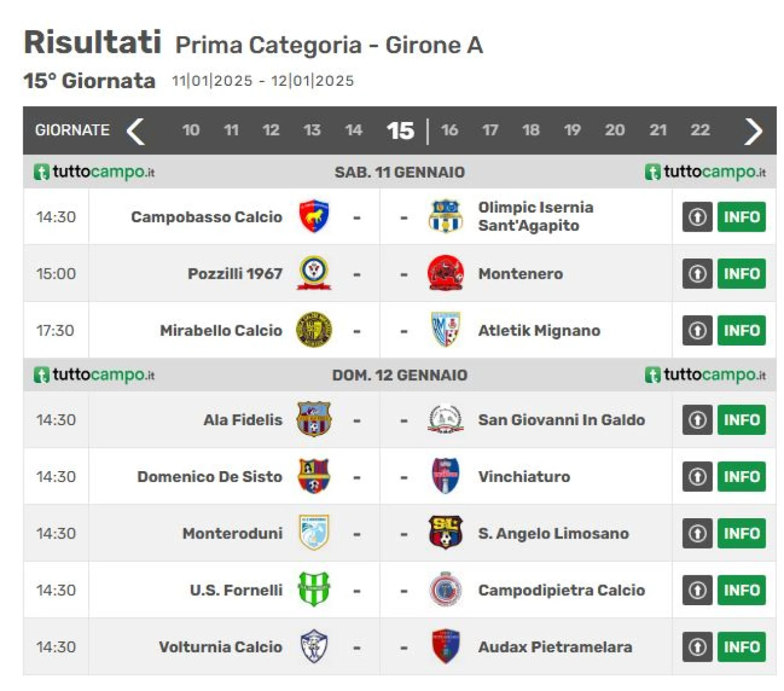Click the Ala Fidelis team badge

click(314, 420)
